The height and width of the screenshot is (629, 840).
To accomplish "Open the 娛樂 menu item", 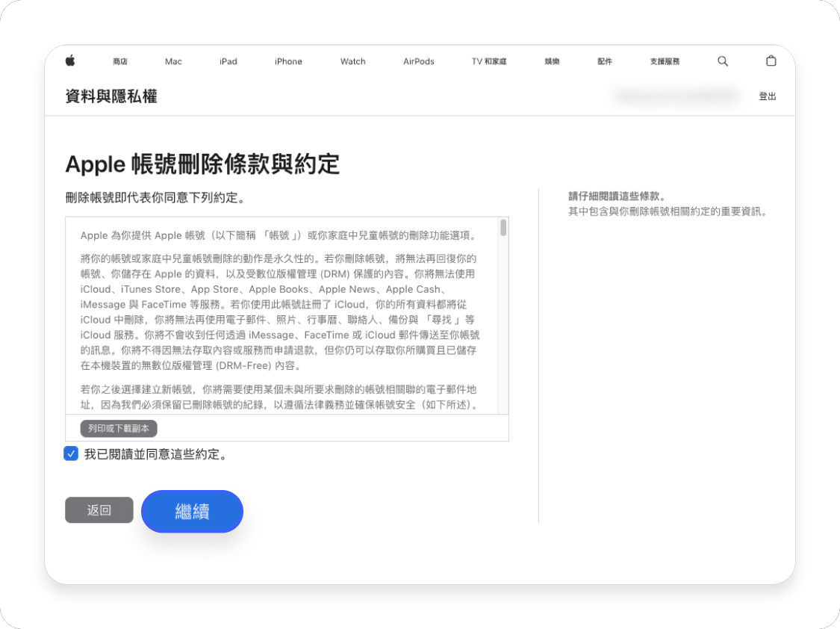I will [x=552, y=61].
